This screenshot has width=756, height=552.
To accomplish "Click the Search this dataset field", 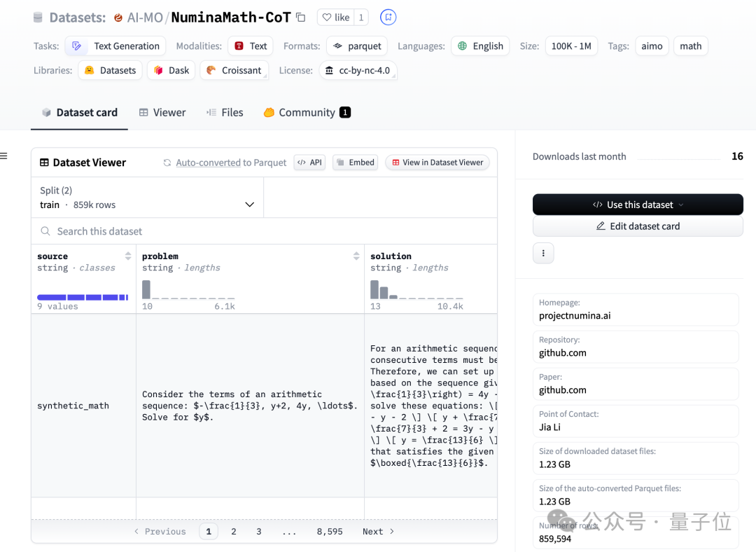I will click(264, 231).
